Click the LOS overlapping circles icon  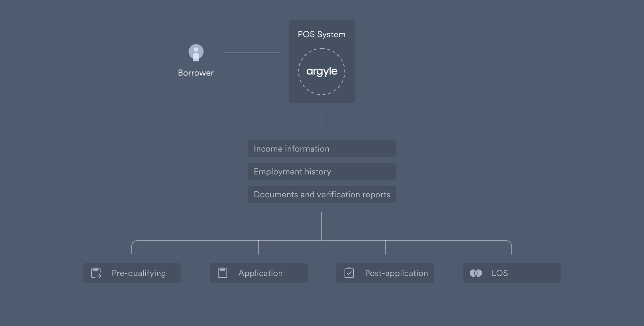pyautogui.click(x=476, y=273)
